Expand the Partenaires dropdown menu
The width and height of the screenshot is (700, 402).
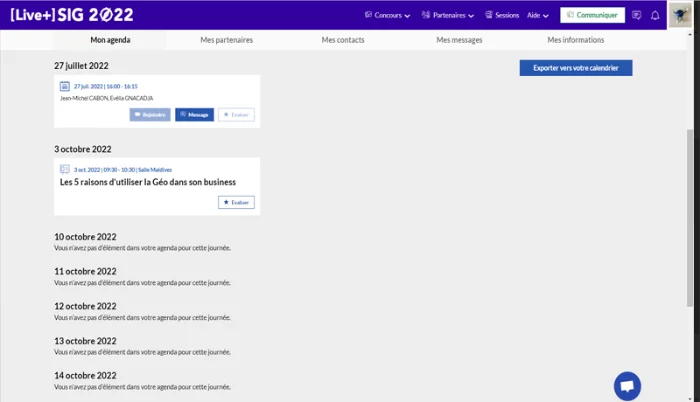coord(448,15)
